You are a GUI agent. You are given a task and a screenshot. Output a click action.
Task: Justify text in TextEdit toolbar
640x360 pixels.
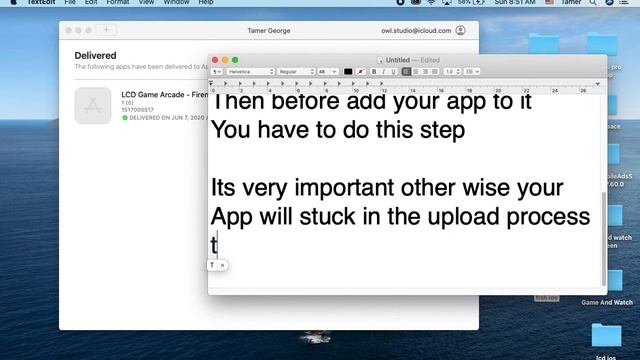(x=435, y=72)
